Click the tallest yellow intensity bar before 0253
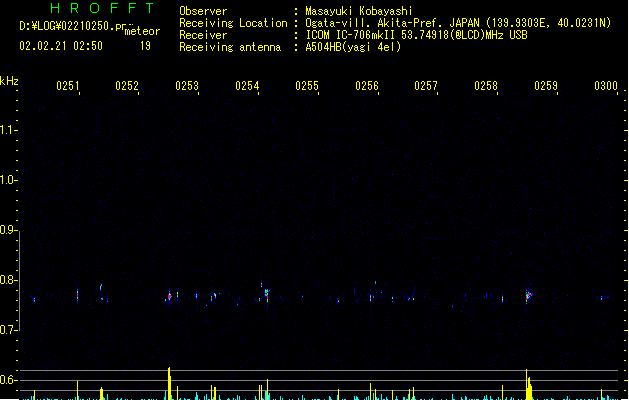629x400 pixels. 170,383
